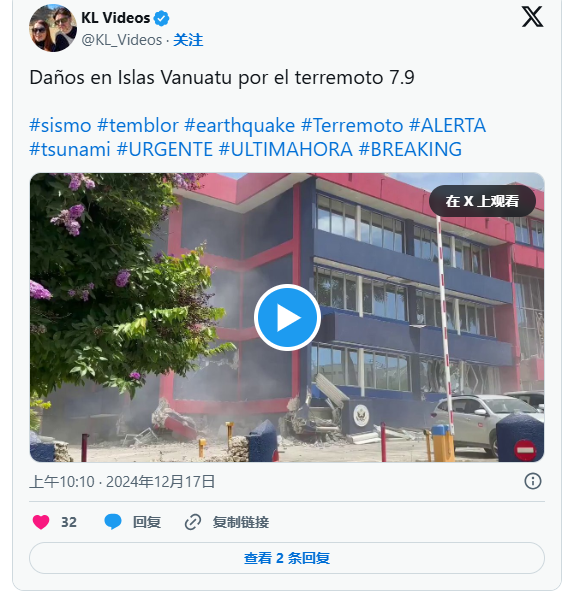585x607 pixels.
Task: Click the tweet timestamp 2024年12月17日
Action: point(161,482)
